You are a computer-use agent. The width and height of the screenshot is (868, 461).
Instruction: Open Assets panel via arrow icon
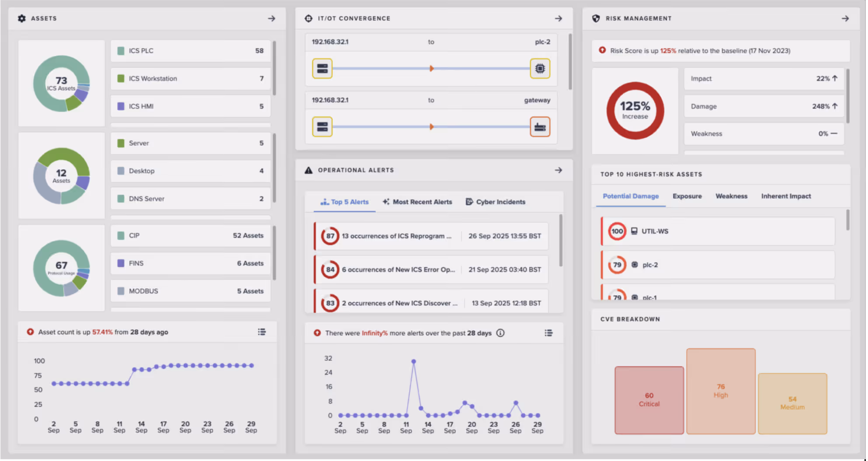pos(271,18)
